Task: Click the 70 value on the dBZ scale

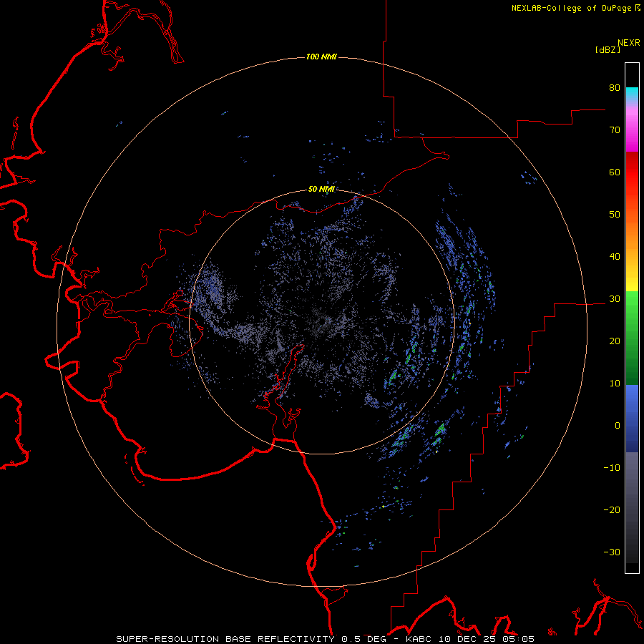Action: pos(615,130)
